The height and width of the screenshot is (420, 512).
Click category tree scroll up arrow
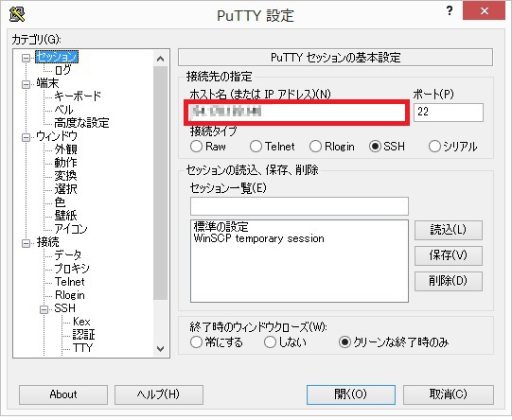point(160,59)
